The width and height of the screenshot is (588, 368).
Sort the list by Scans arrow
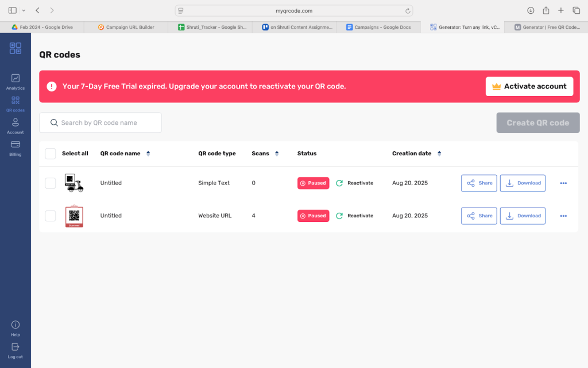click(277, 154)
